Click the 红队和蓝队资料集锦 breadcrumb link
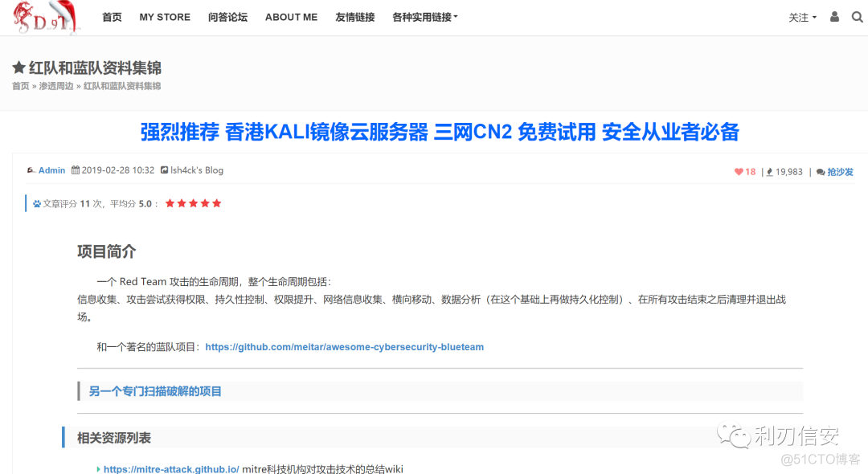The width and height of the screenshot is (868, 474). [122, 86]
